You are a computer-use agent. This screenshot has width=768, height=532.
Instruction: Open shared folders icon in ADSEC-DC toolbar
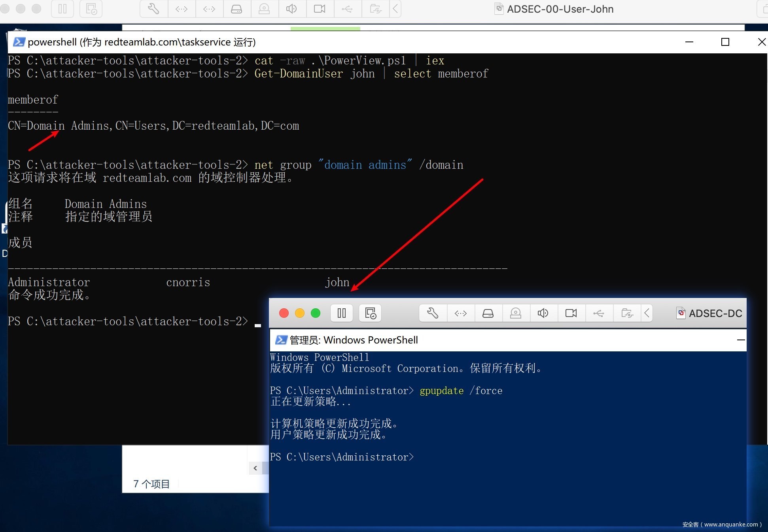coord(627,313)
